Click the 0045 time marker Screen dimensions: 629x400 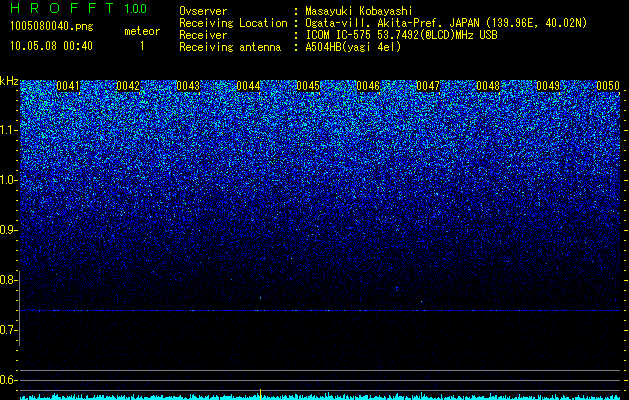[308, 86]
